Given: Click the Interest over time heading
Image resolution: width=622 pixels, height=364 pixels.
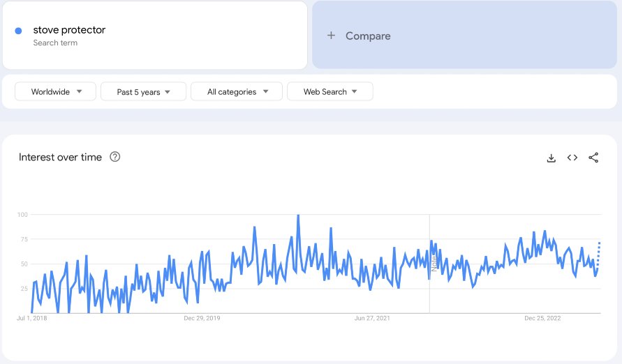Looking at the screenshot, I should click(60, 157).
